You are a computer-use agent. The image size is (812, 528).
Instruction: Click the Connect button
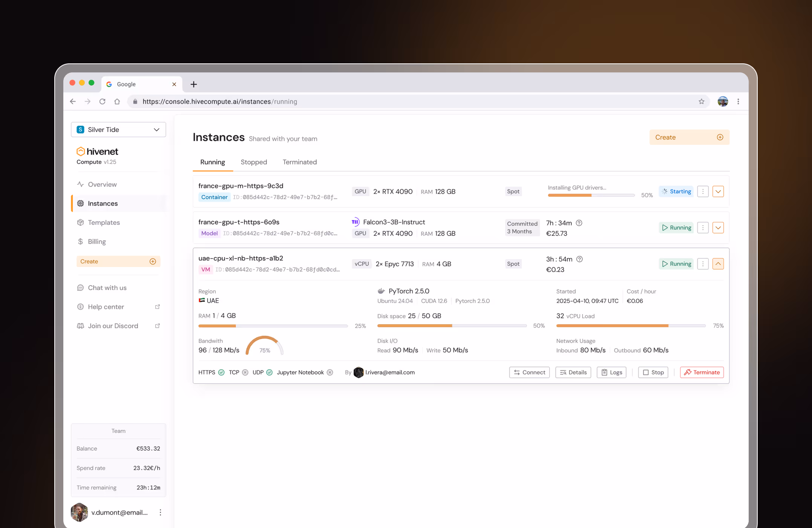coord(529,372)
